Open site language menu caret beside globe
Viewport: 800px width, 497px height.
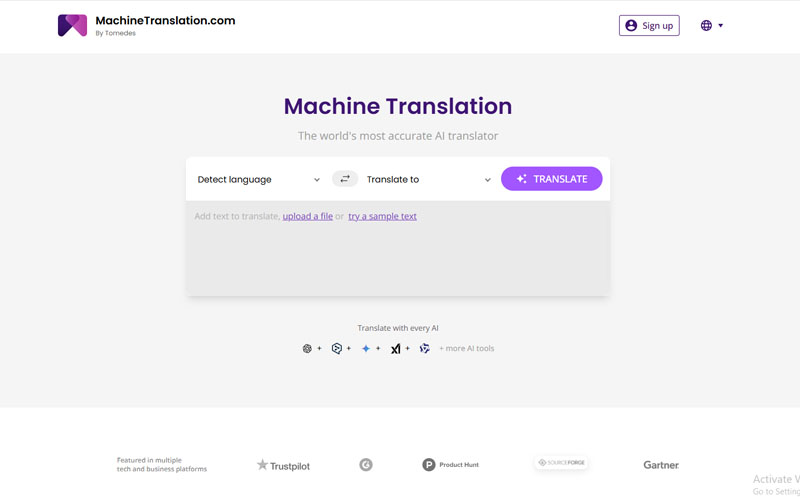720,26
